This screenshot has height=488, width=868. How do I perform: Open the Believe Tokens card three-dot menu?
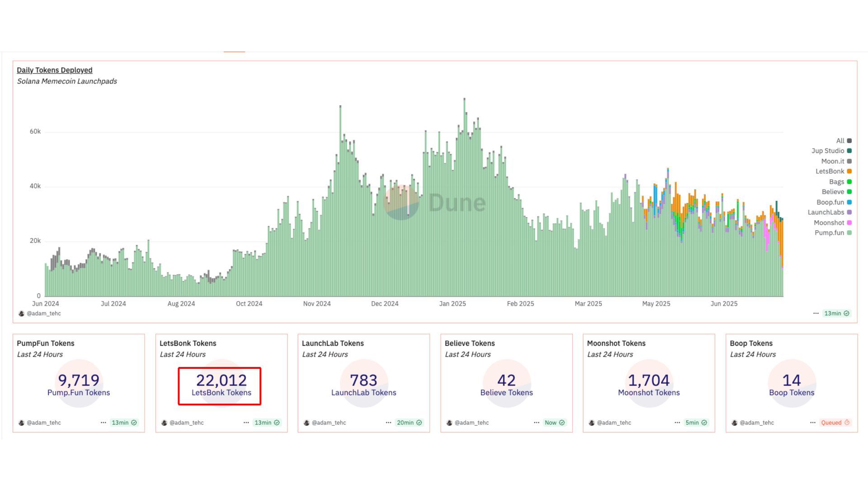(536, 423)
